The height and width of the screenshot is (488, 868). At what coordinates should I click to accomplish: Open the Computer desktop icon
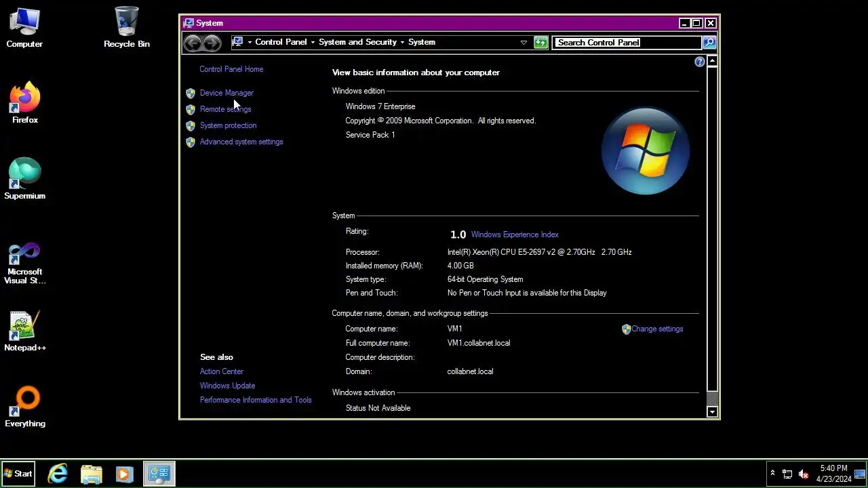click(x=24, y=28)
